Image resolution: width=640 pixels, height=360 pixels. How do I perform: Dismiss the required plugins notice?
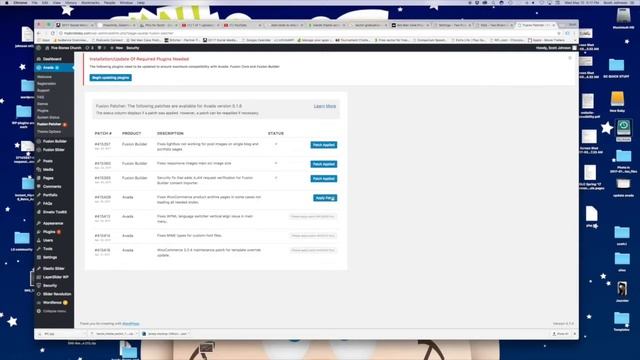click(570, 58)
